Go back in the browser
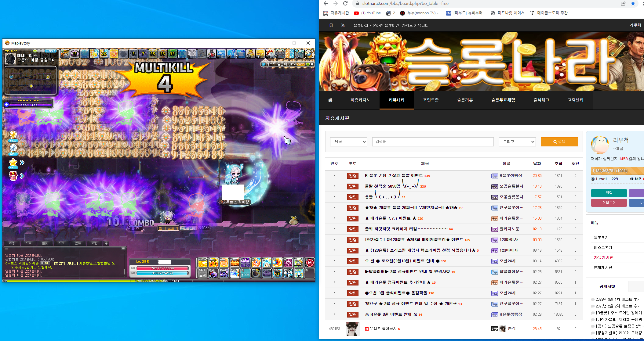644x341 pixels. pos(326,3)
